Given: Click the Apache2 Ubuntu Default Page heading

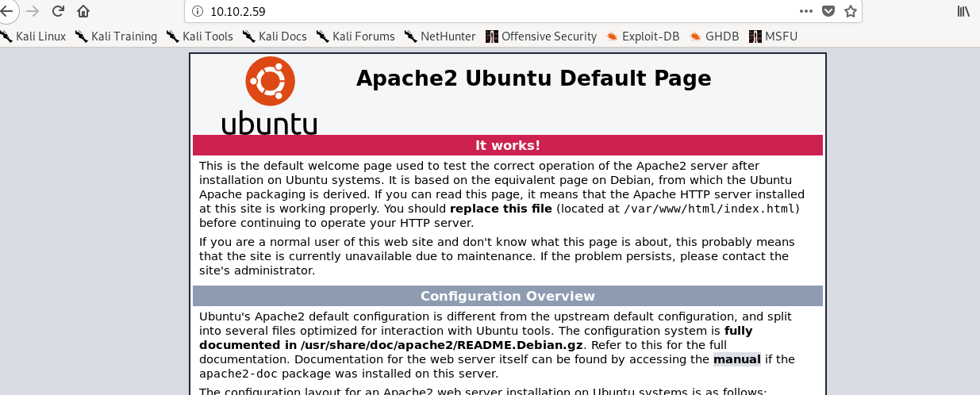Looking at the screenshot, I should [x=533, y=79].
